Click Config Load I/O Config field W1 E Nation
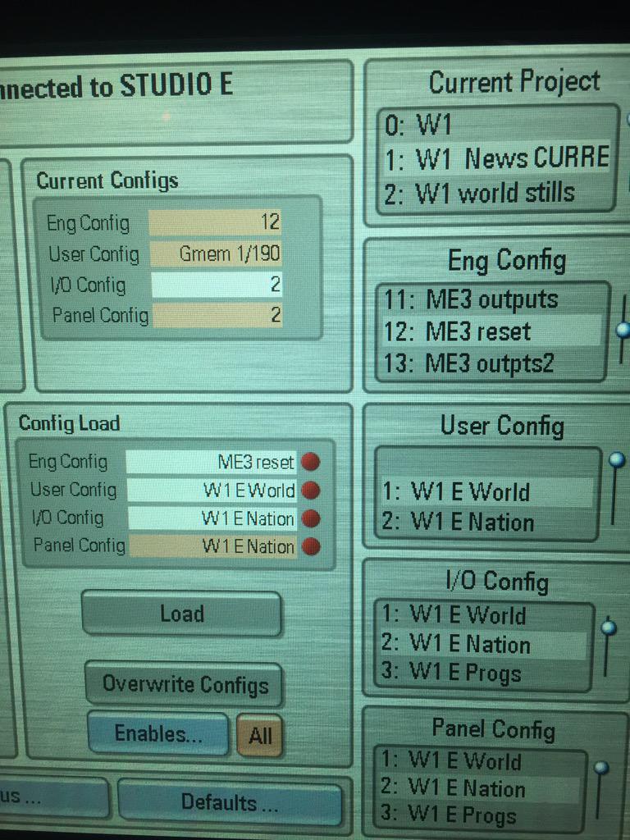The height and width of the screenshot is (840, 630). coord(212,518)
